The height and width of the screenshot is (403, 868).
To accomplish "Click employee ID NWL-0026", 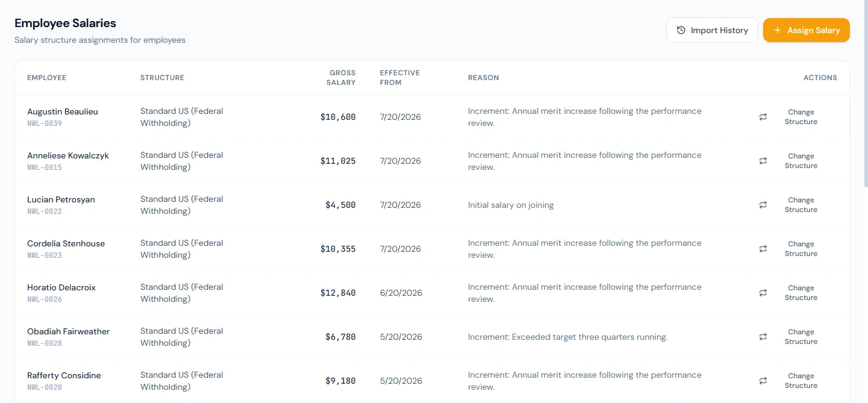I will click(45, 299).
